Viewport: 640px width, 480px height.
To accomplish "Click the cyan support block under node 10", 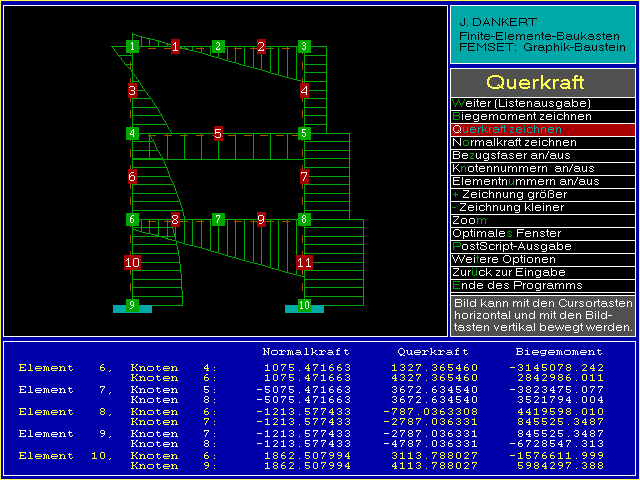I will click(x=304, y=310).
